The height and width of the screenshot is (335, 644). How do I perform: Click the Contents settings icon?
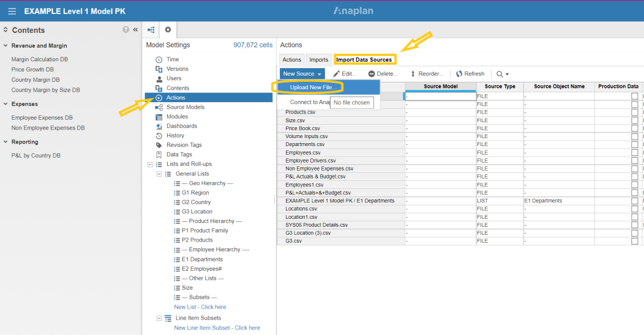pos(159,88)
